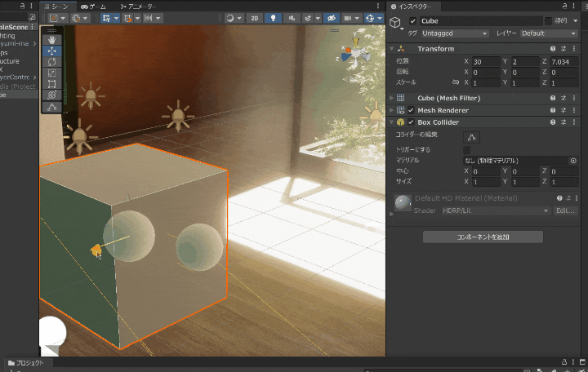
Task: Toggle the 2D view button
Action: coord(254,18)
